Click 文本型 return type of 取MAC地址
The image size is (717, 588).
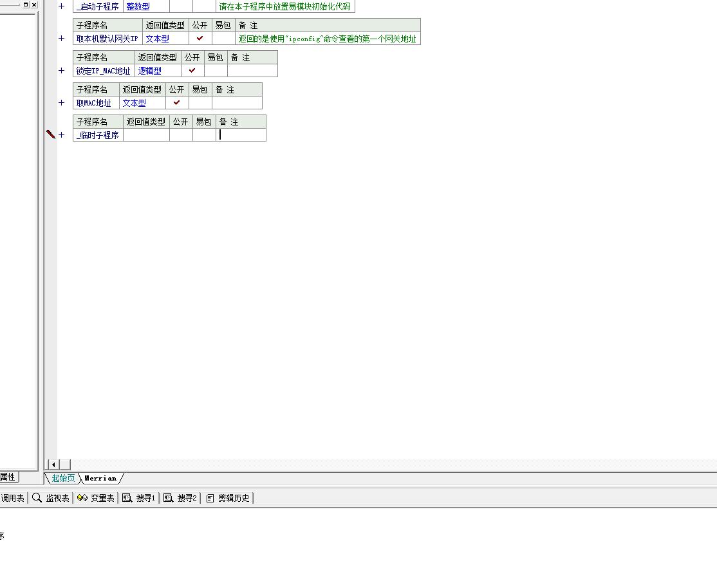(x=142, y=103)
